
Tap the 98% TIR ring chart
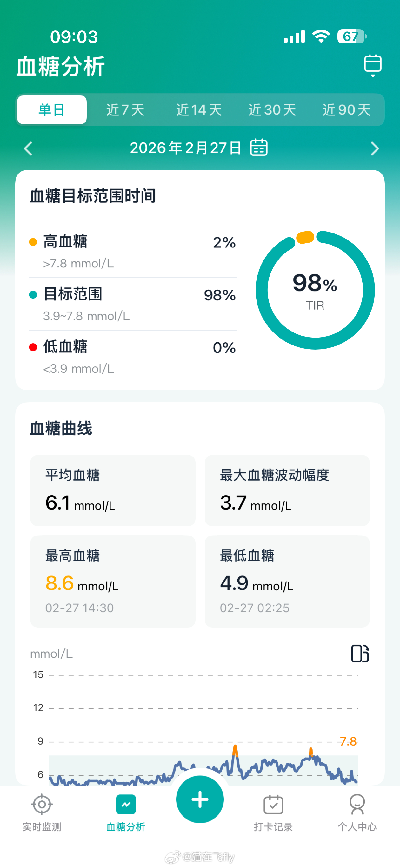pos(315,290)
